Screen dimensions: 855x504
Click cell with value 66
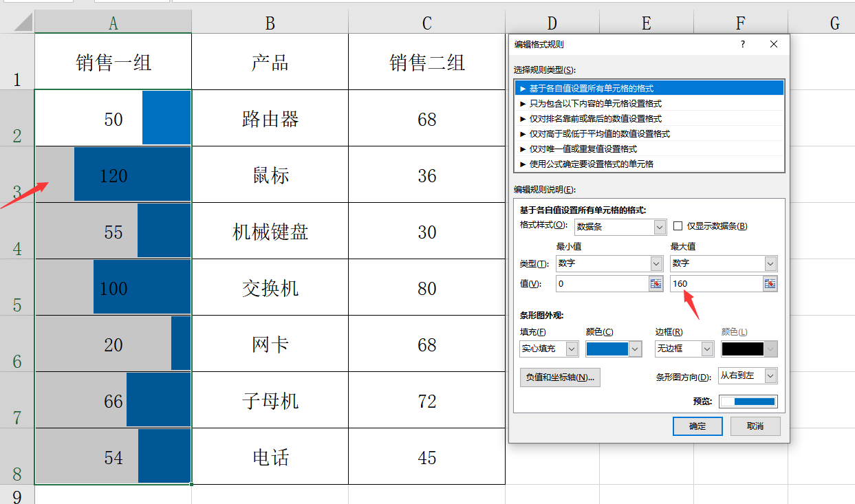tap(113, 400)
